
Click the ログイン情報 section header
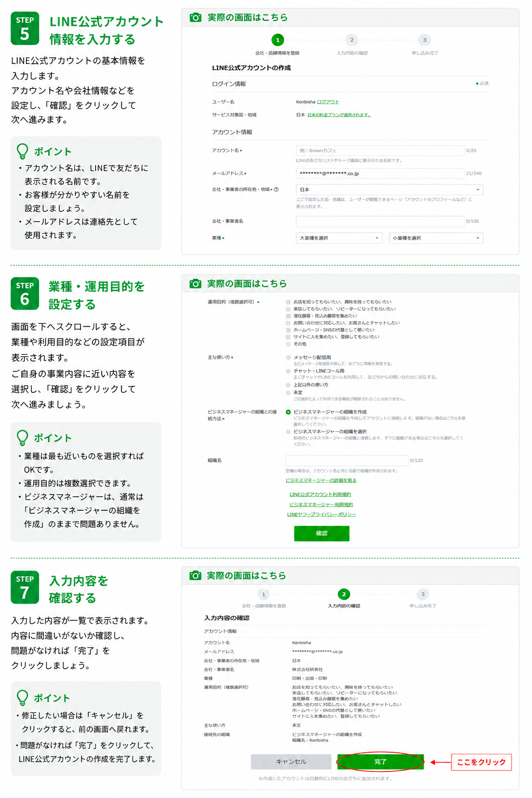point(229,84)
